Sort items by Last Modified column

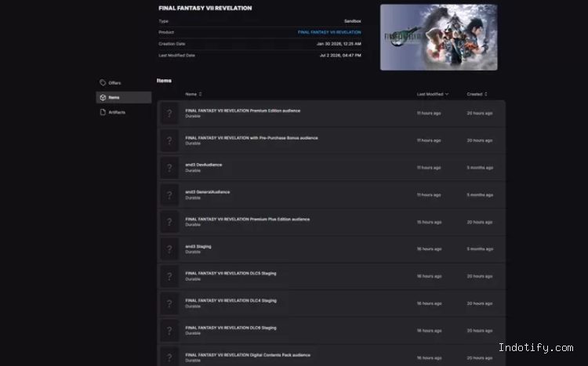point(432,94)
